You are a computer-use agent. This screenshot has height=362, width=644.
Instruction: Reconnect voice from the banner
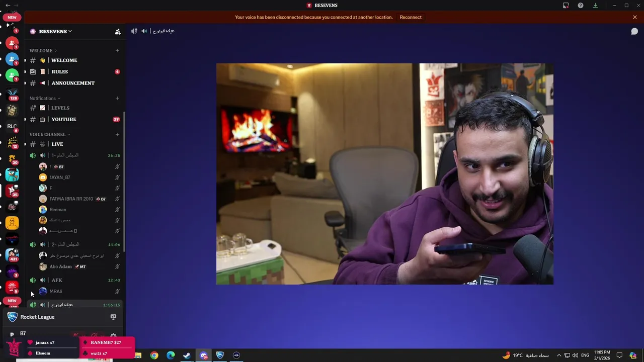pos(411,17)
